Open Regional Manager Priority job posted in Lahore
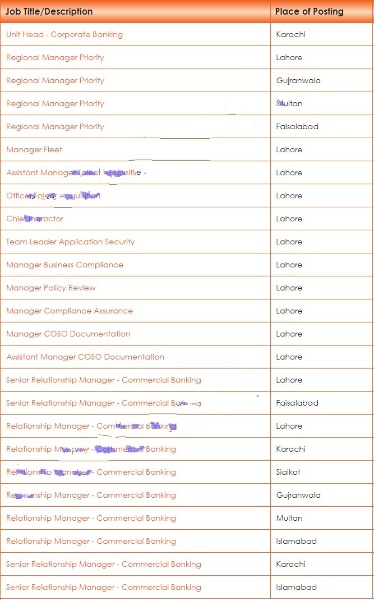 pyautogui.click(x=55, y=57)
